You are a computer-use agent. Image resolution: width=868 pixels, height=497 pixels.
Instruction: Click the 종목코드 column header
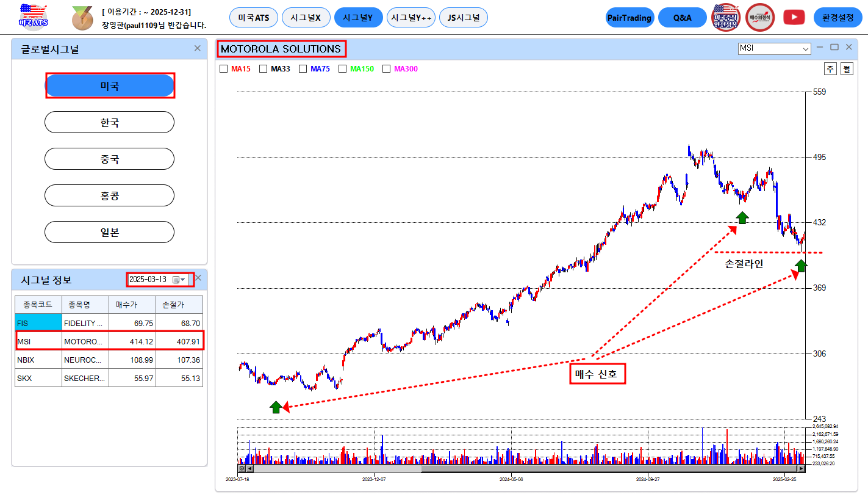[x=38, y=305]
